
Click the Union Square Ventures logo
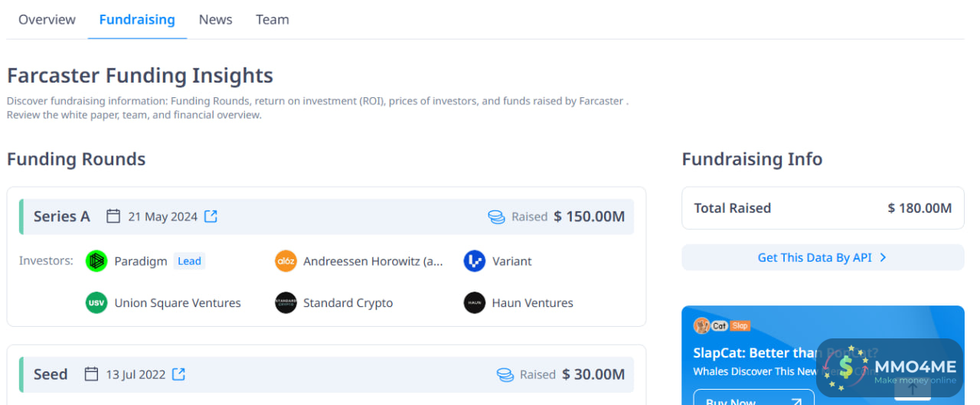pyautogui.click(x=96, y=303)
